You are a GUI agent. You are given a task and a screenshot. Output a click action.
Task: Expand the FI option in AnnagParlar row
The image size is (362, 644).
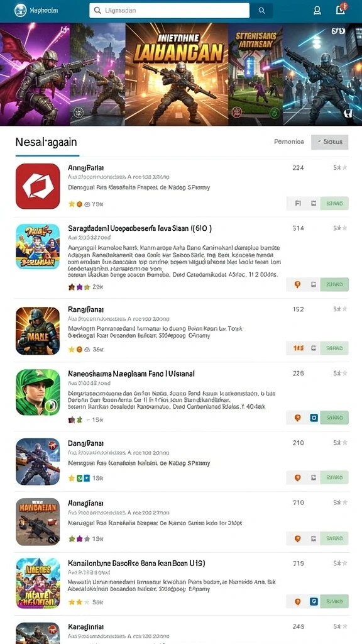tap(298, 203)
